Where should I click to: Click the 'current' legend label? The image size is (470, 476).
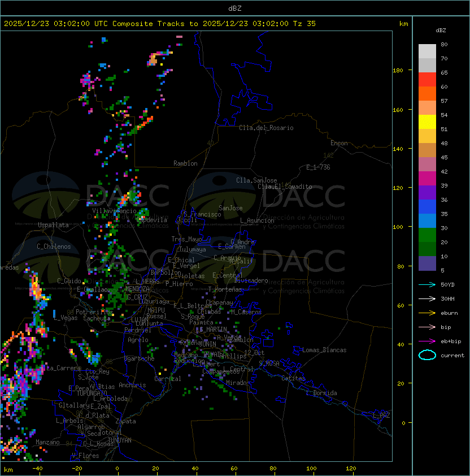pyautogui.click(x=452, y=356)
